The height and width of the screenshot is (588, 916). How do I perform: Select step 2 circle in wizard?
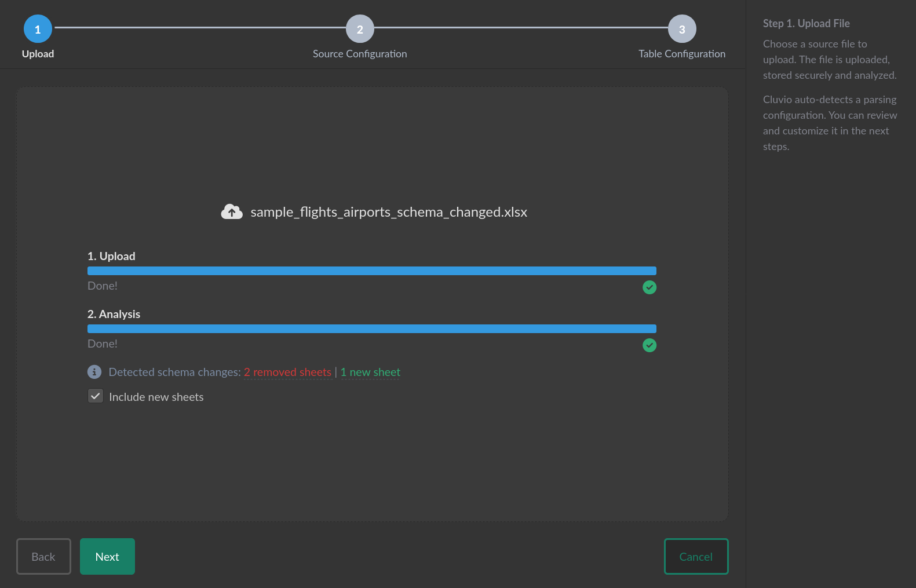(360, 29)
